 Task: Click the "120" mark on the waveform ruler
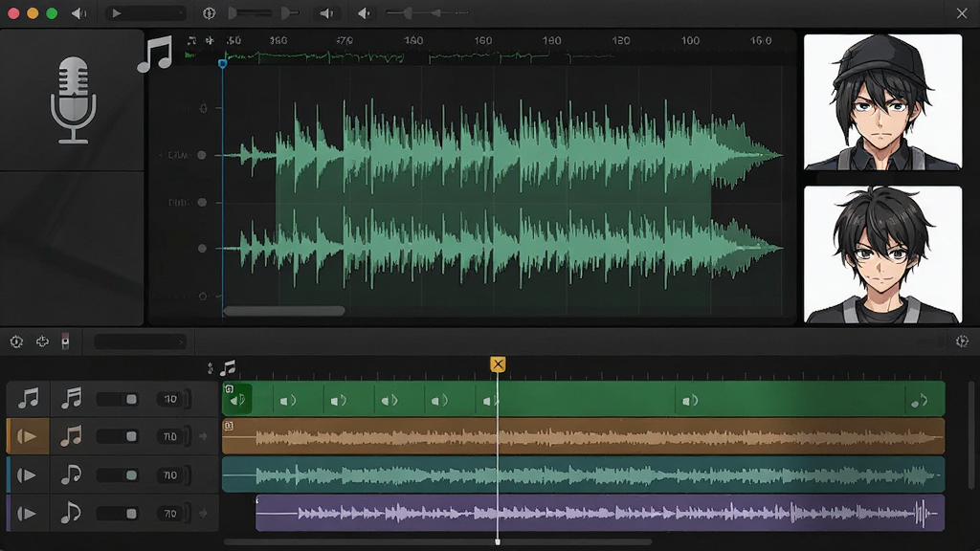coord(620,40)
